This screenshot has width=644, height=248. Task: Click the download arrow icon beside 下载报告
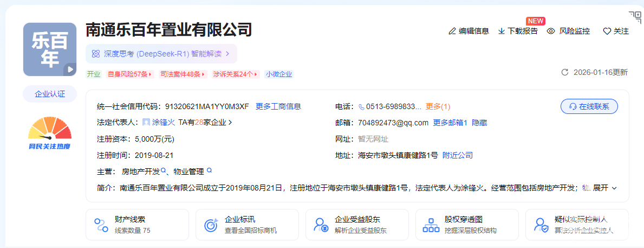point(502,31)
